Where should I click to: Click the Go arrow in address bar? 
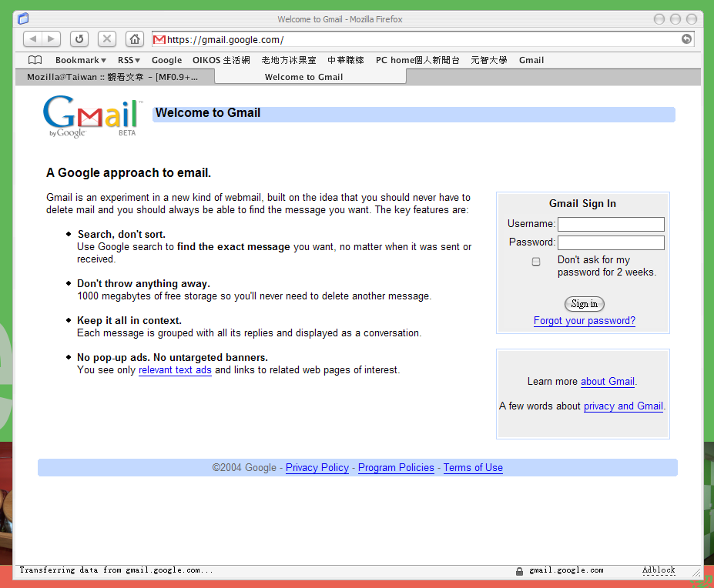pyautogui.click(x=686, y=39)
